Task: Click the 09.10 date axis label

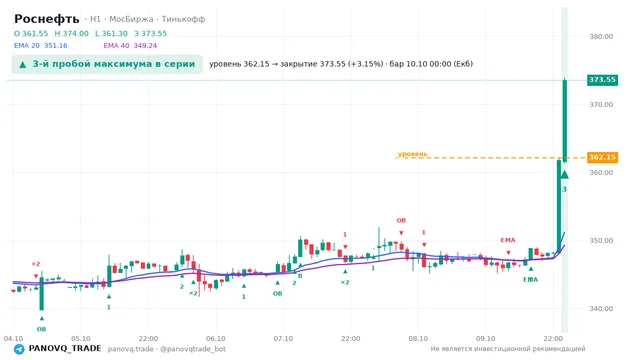Action: (486, 338)
